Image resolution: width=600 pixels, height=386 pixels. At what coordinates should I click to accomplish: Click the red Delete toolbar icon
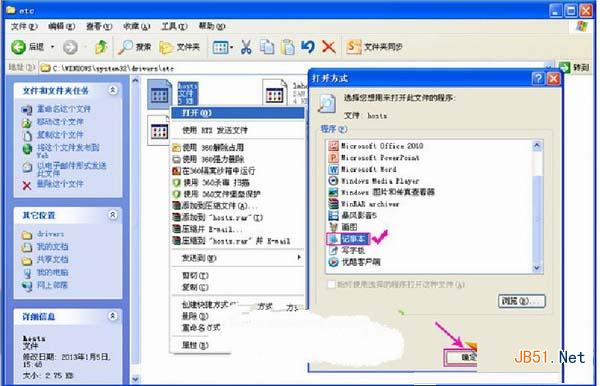(x=328, y=47)
